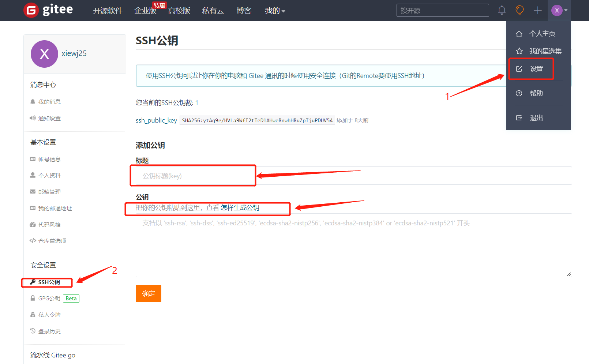The height and width of the screenshot is (364, 589).
Task: Click the code icon beside 仓库首选项
Action: coord(33,241)
